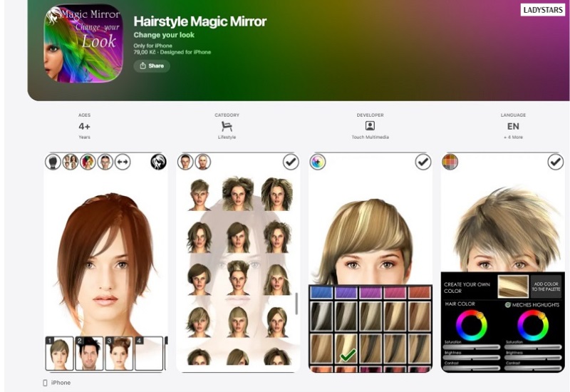Click the 'Create your own color' label
The image size is (570, 392).
467,288
